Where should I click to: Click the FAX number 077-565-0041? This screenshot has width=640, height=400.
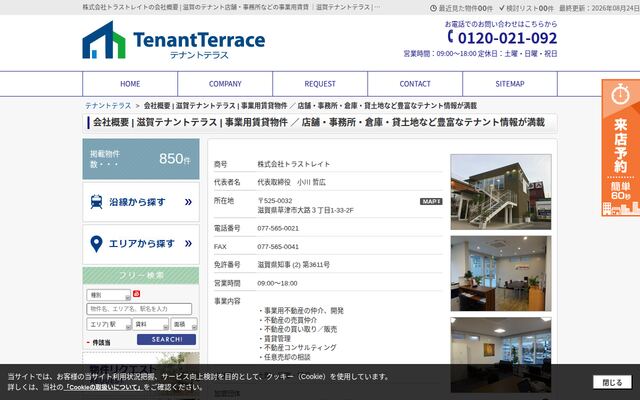pyautogui.click(x=278, y=247)
